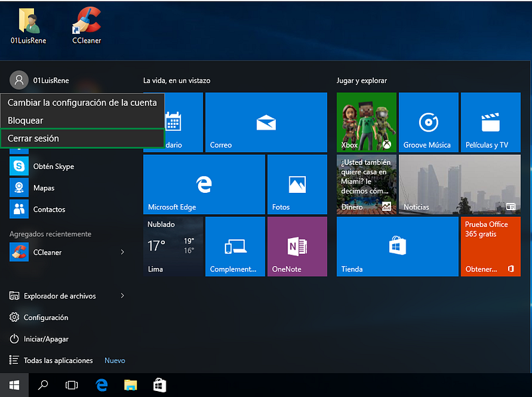The height and width of the screenshot is (397, 532).
Task: Open the Películas y TV tile
Action: tap(491, 122)
